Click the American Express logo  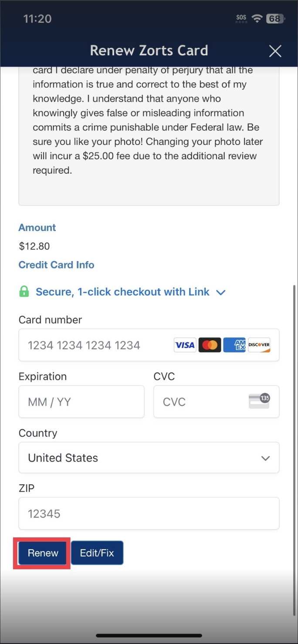point(234,345)
